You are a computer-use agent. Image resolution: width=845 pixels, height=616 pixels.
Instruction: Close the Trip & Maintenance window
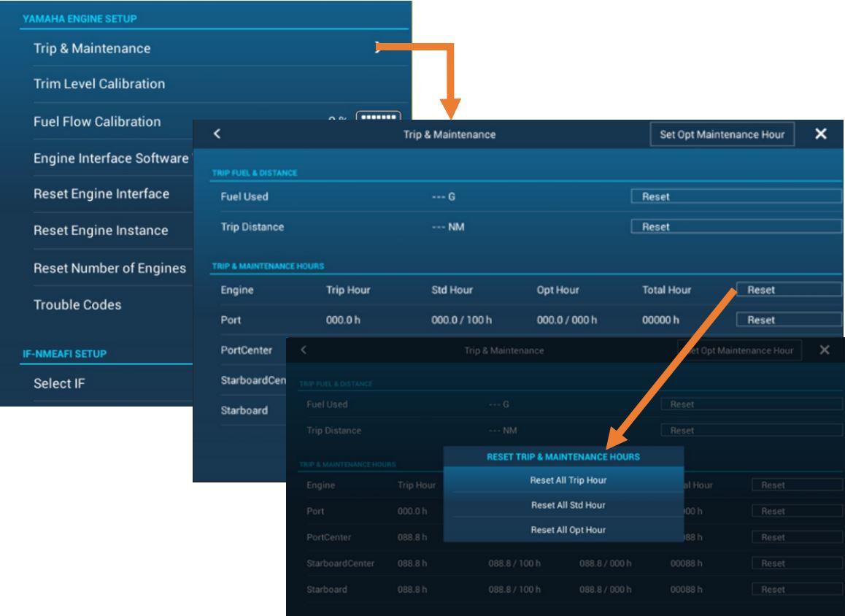point(821,134)
